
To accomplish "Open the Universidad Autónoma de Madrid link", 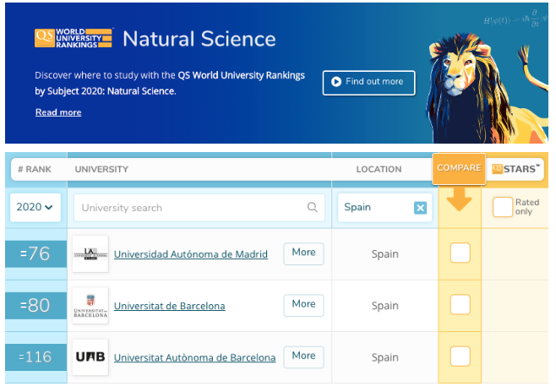I will 191,254.
